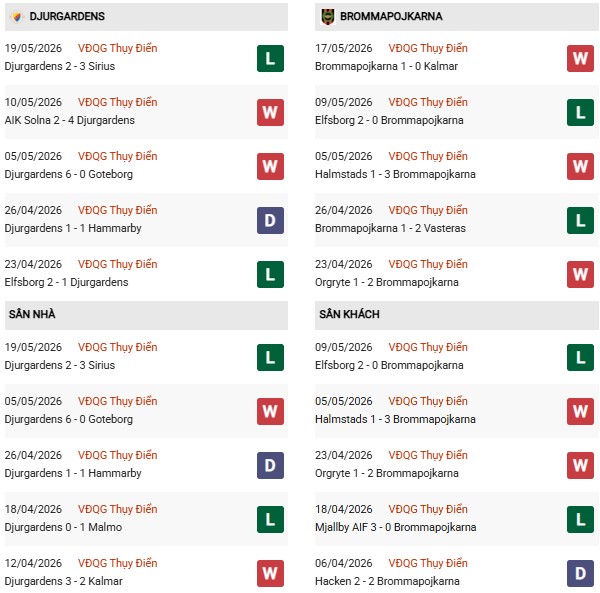Click the W badge for Brommapojkarna 1 - 0 Kalmar
600x593 pixels.
(x=580, y=59)
